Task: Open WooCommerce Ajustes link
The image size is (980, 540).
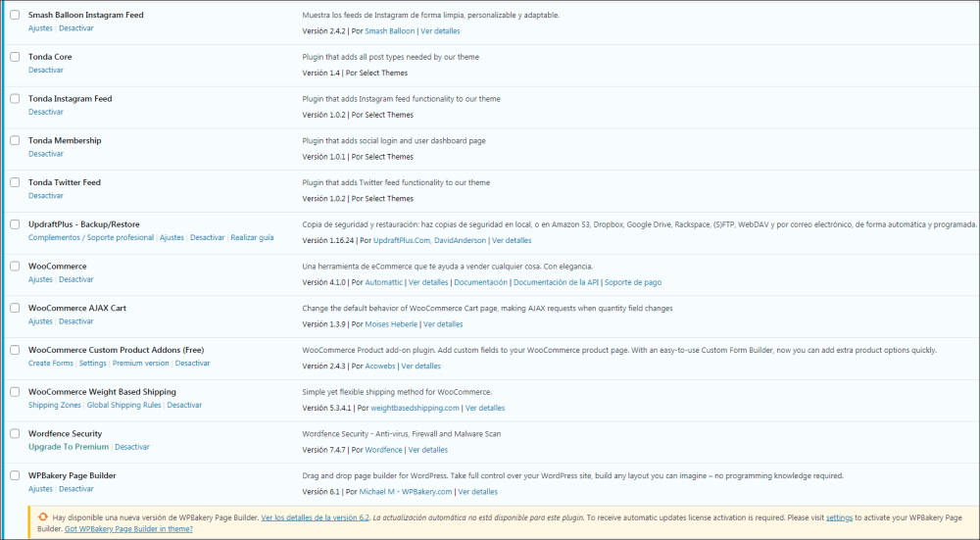Action: click(x=40, y=280)
